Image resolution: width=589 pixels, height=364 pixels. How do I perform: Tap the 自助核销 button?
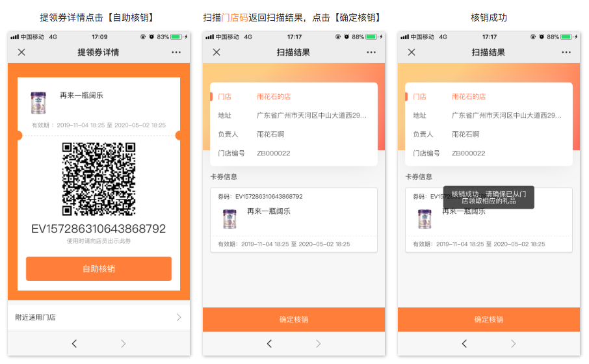(99, 268)
